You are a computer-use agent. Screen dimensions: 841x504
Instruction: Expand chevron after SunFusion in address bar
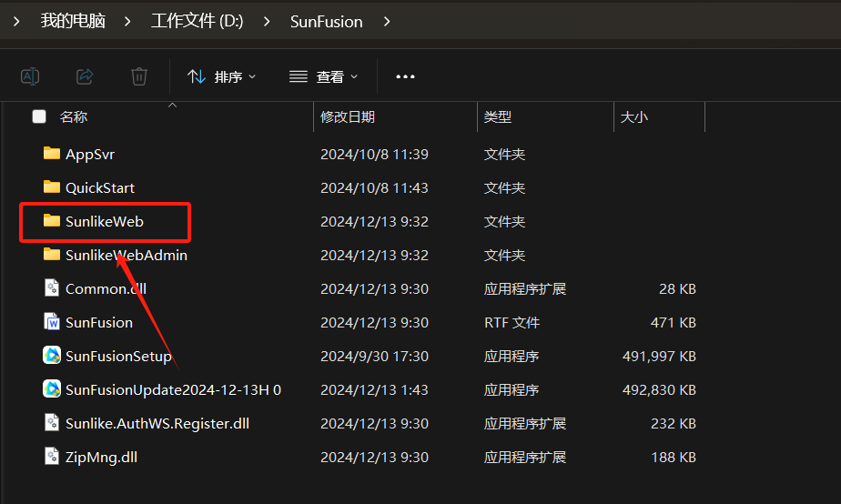tap(388, 21)
